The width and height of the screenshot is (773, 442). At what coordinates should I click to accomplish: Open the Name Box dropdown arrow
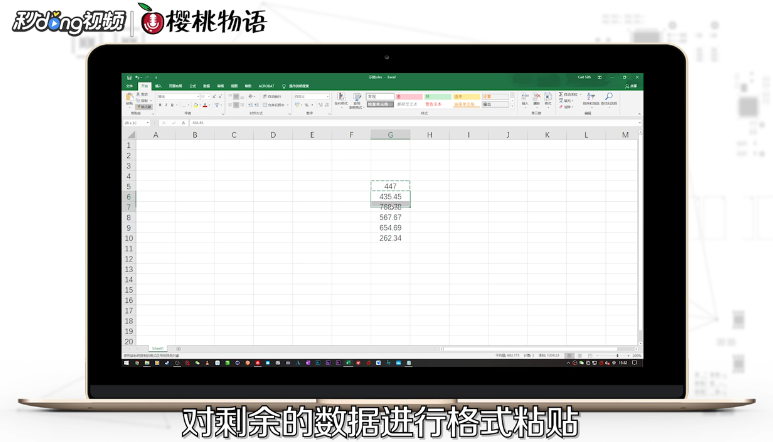tap(147, 123)
